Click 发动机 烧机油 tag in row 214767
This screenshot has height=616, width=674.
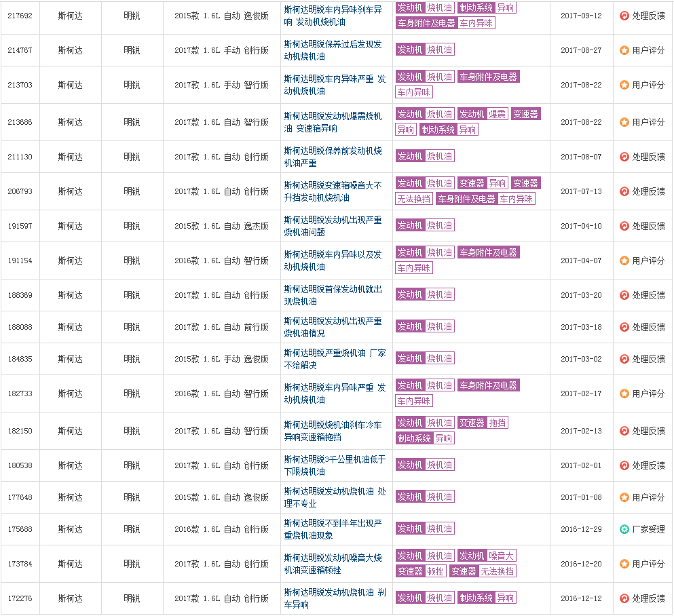[x=425, y=50]
